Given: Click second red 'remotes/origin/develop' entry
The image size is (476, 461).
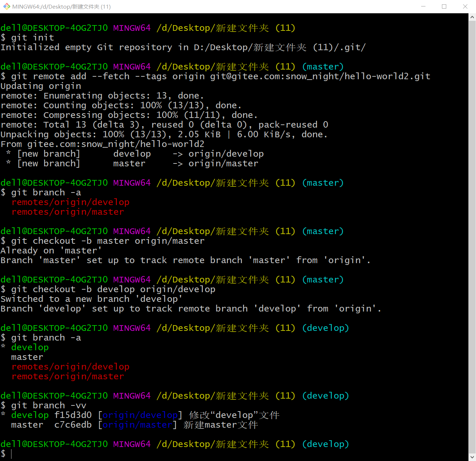Looking at the screenshot, I should point(70,367).
